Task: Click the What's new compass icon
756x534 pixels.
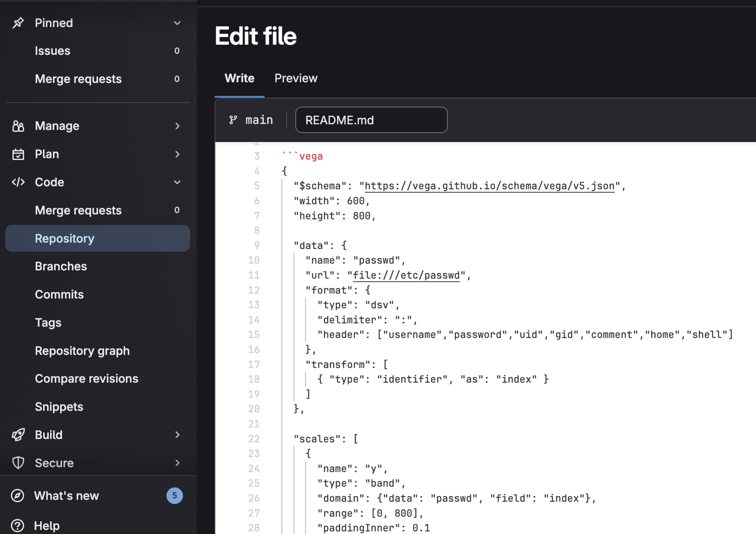Action: coord(17,496)
